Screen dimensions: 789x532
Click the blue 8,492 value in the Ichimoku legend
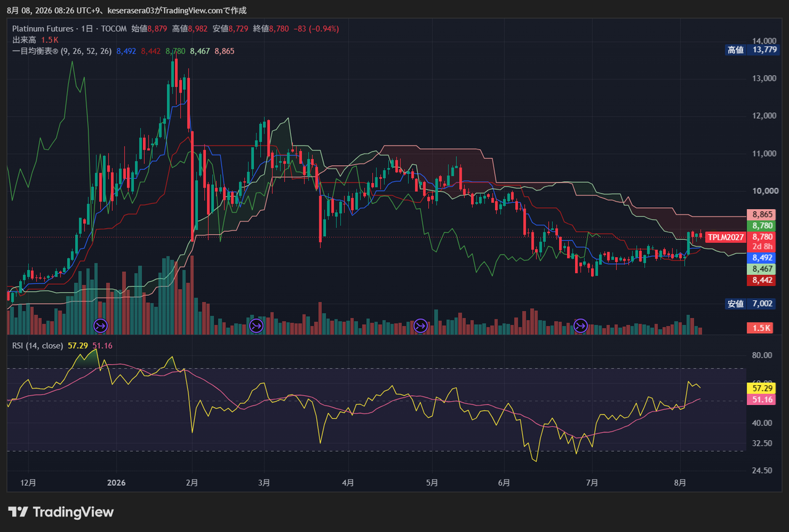[126, 51]
